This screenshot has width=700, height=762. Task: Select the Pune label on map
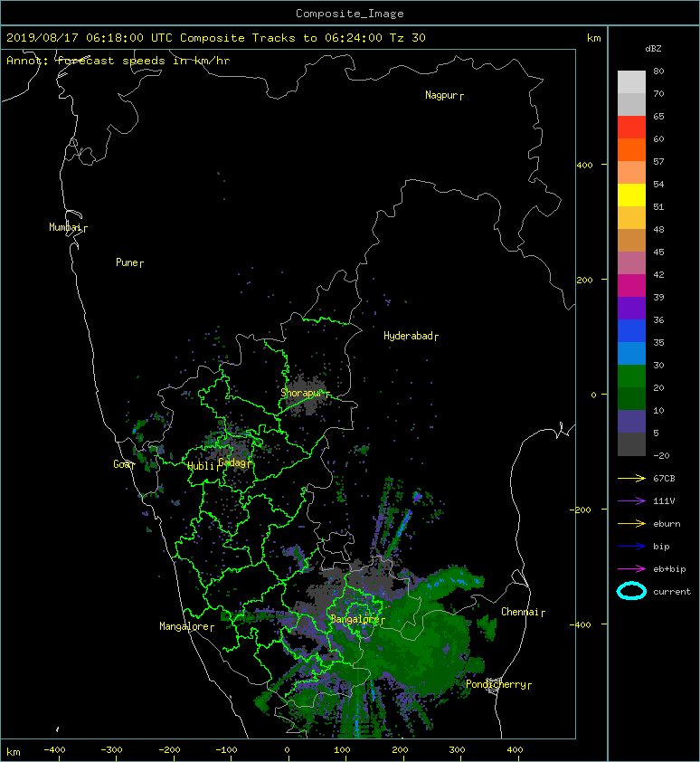point(128,262)
